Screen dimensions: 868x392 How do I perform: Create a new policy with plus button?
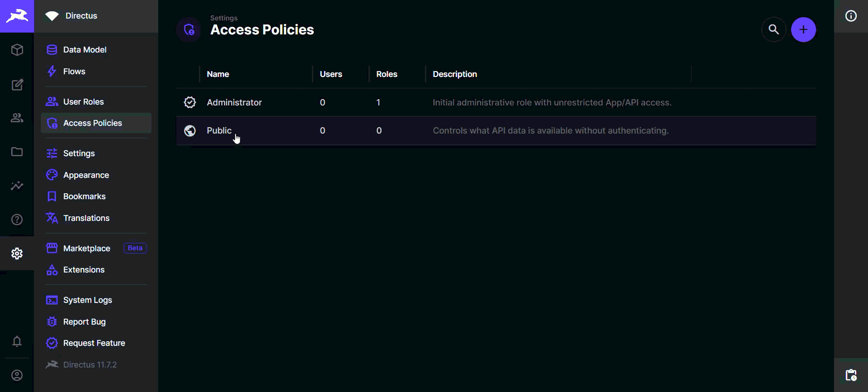coord(803,30)
